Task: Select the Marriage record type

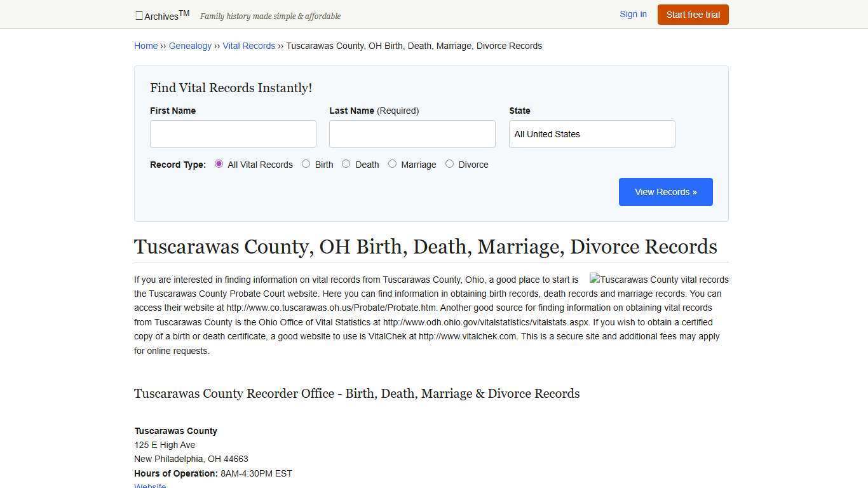Action: [392, 163]
